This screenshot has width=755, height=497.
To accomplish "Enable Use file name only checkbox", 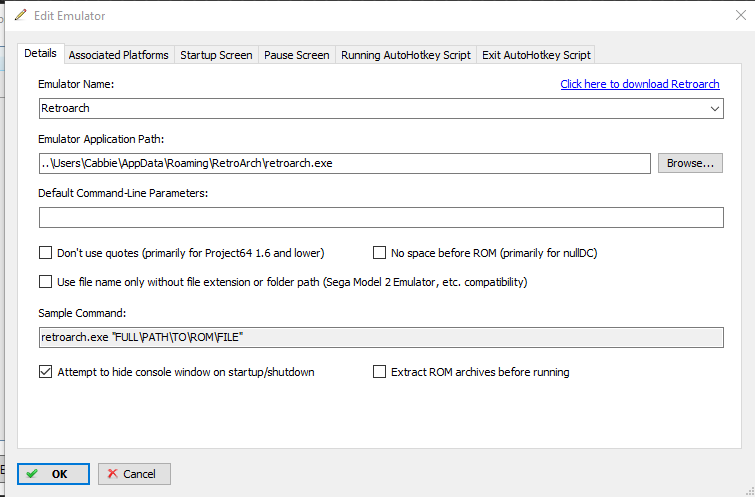I will 45,282.
